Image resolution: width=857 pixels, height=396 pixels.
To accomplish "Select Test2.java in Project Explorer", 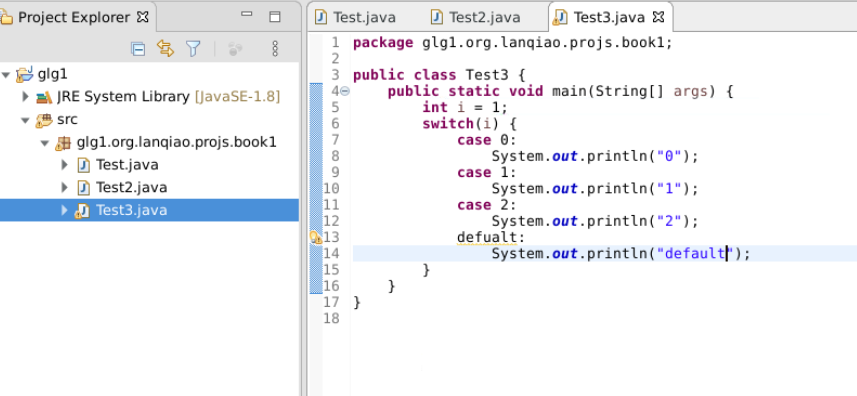I will tap(131, 187).
